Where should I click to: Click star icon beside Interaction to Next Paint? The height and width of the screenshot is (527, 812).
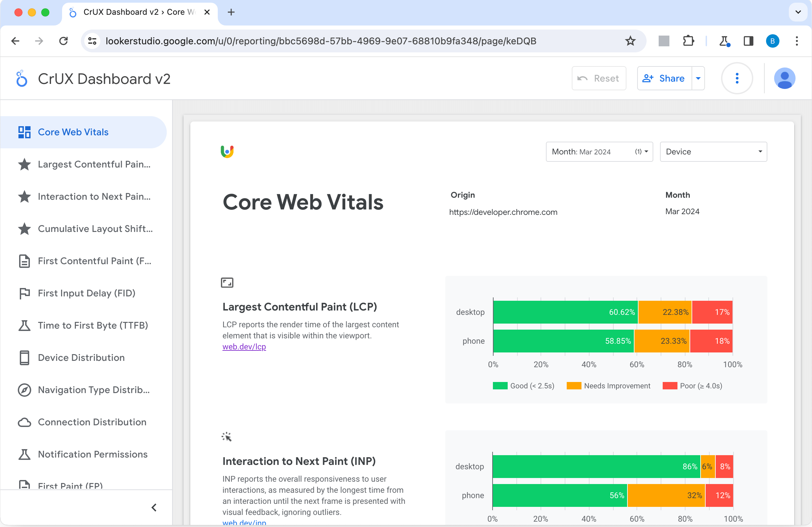24,197
